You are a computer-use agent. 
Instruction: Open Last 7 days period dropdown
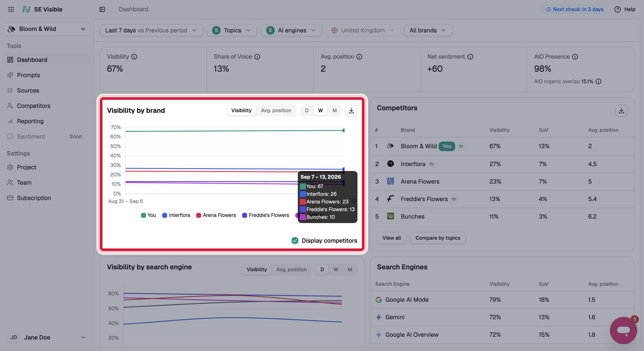(x=151, y=30)
